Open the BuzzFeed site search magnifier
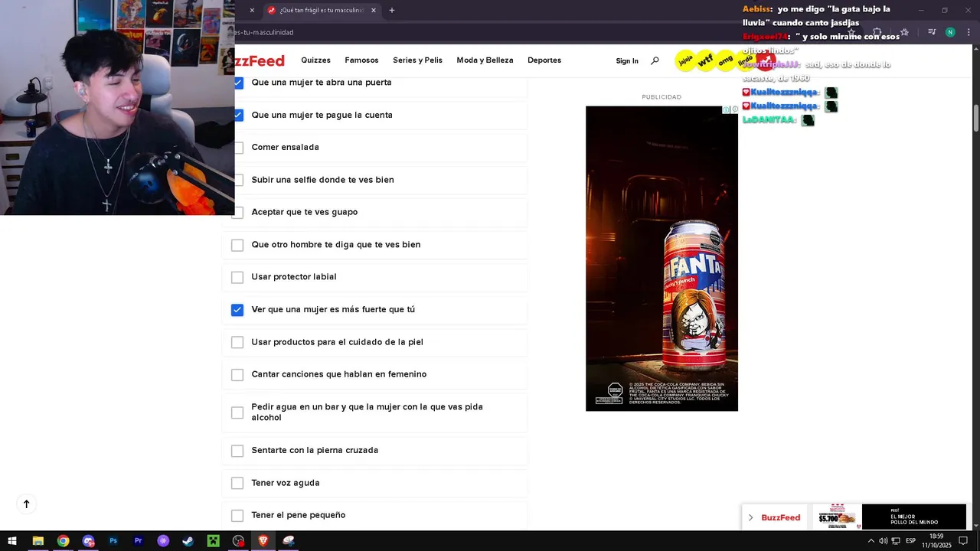 655,60
